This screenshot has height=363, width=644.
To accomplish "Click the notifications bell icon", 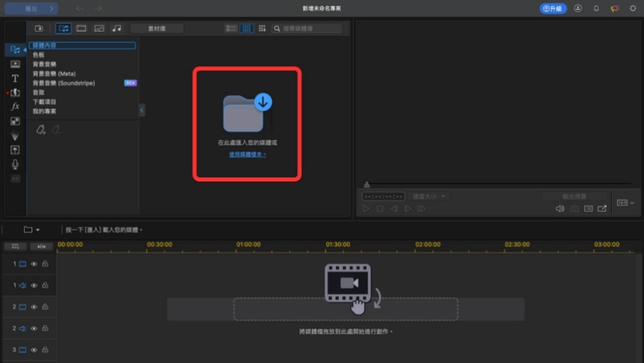I will click(596, 8).
